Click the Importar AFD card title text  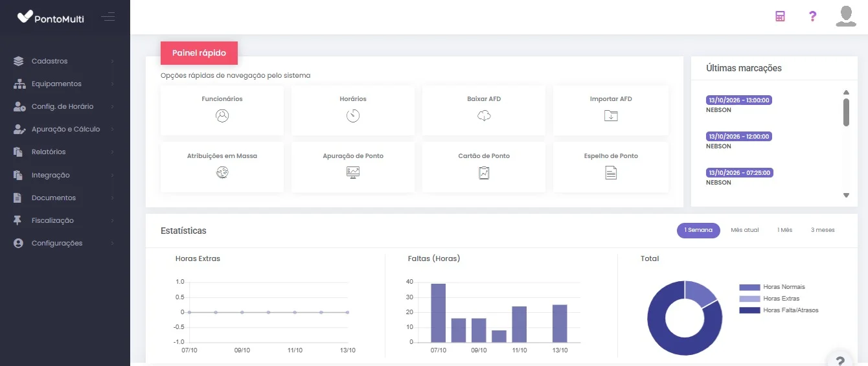(x=611, y=99)
